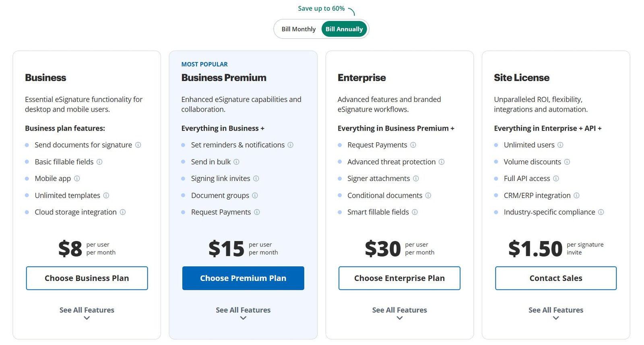The image size is (644, 345).
Task: Switch billing to Bill Monthly
Action: pos(299,29)
